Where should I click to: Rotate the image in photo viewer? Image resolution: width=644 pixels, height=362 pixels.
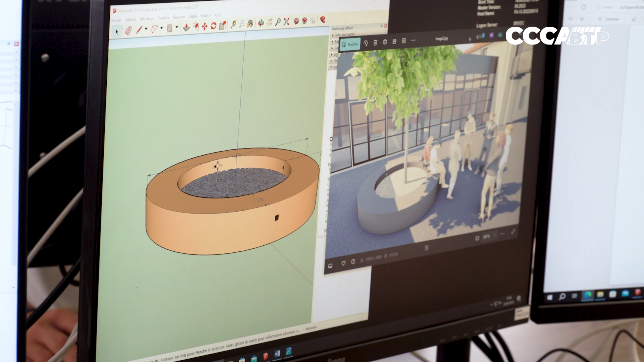click(x=366, y=43)
